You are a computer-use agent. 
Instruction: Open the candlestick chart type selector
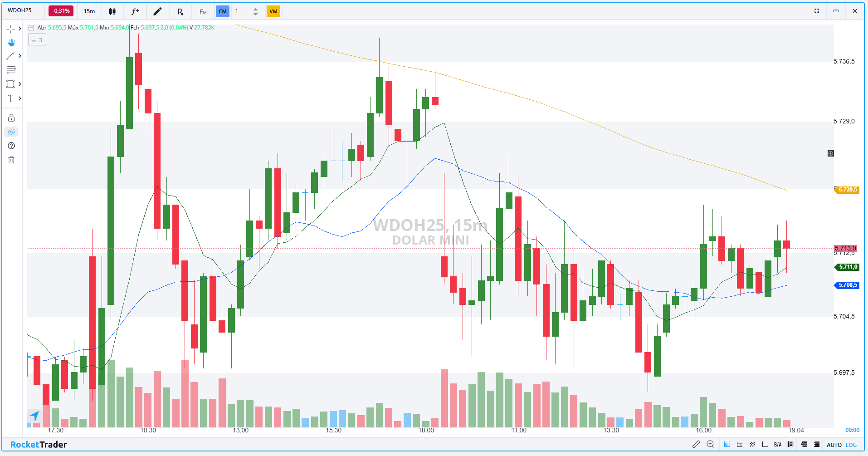[112, 11]
